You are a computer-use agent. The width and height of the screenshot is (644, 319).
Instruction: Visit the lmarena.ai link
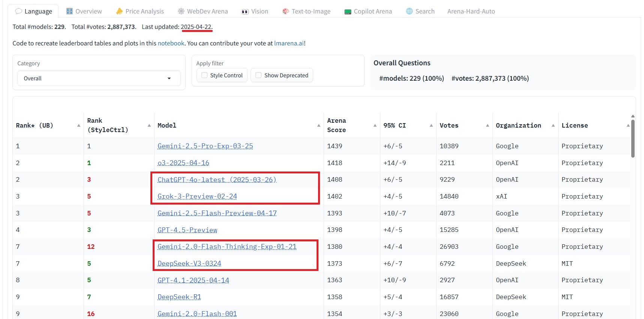pos(289,43)
